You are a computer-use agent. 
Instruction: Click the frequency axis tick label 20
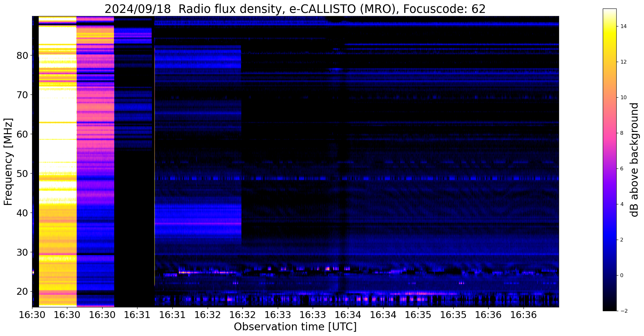(x=22, y=292)
